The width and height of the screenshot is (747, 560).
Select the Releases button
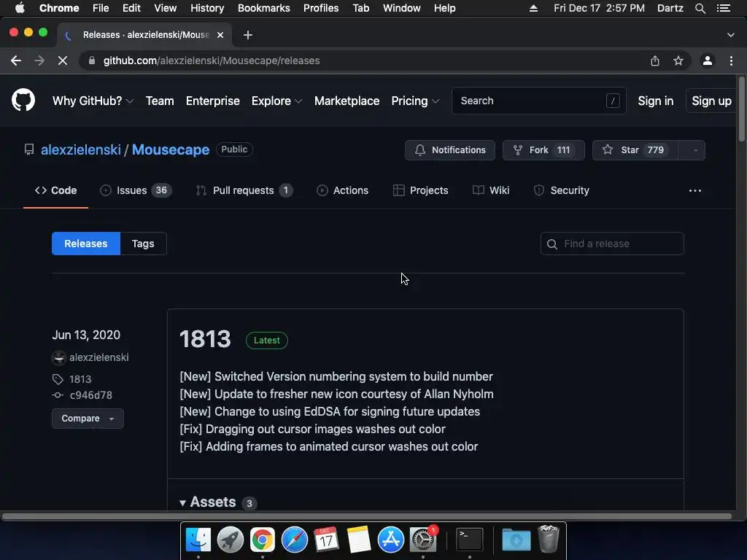click(86, 244)
